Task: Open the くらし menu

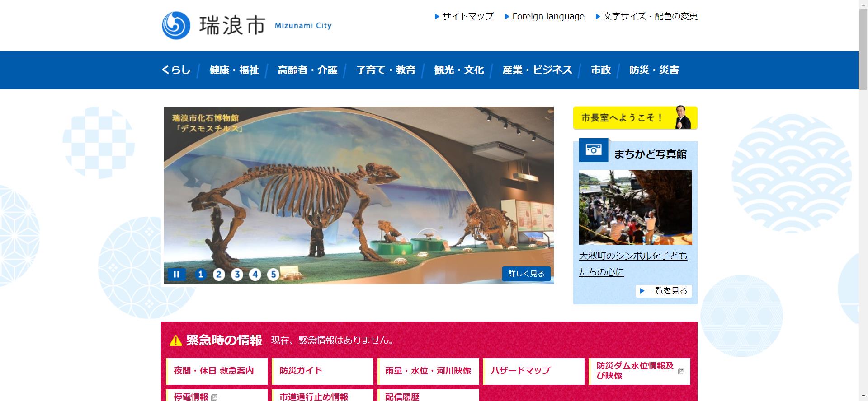Action: coord(176,70)
